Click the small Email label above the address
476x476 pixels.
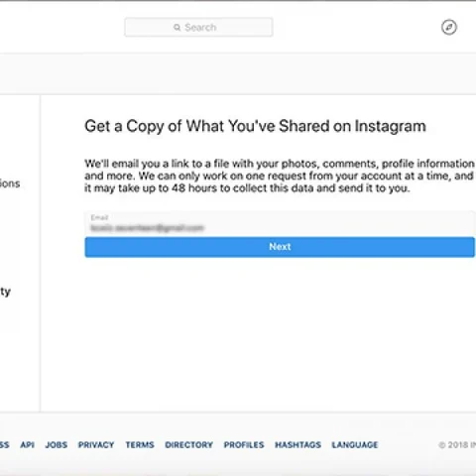point(99,217)
